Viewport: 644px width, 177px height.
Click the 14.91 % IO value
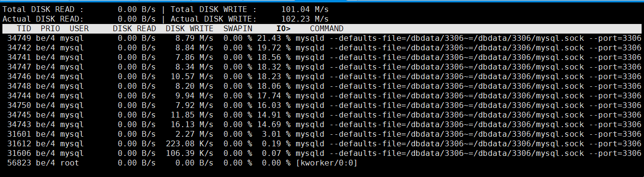pyautogui.click(x=274, y=115)
